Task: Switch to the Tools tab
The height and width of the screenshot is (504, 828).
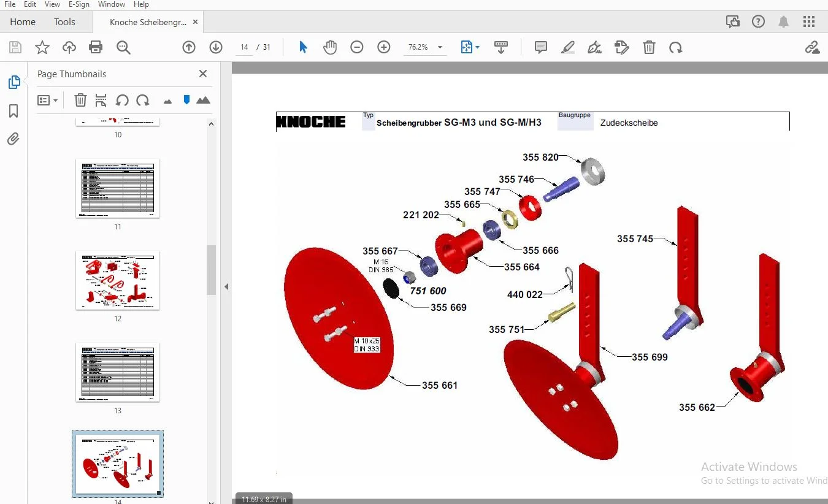Action: (64, 22)
